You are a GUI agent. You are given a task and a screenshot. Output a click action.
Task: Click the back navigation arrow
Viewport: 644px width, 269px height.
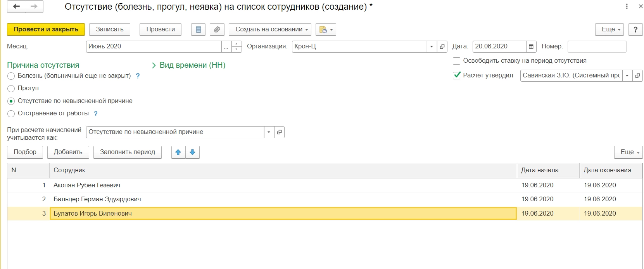click(x=16, y=7)
